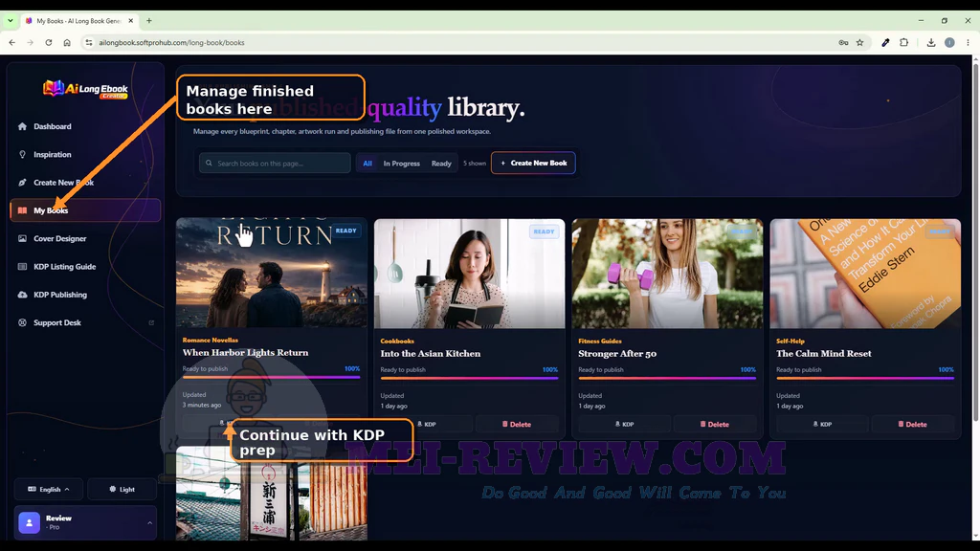Open Stronger After 50 cover thumbnail

coord(667,273)
